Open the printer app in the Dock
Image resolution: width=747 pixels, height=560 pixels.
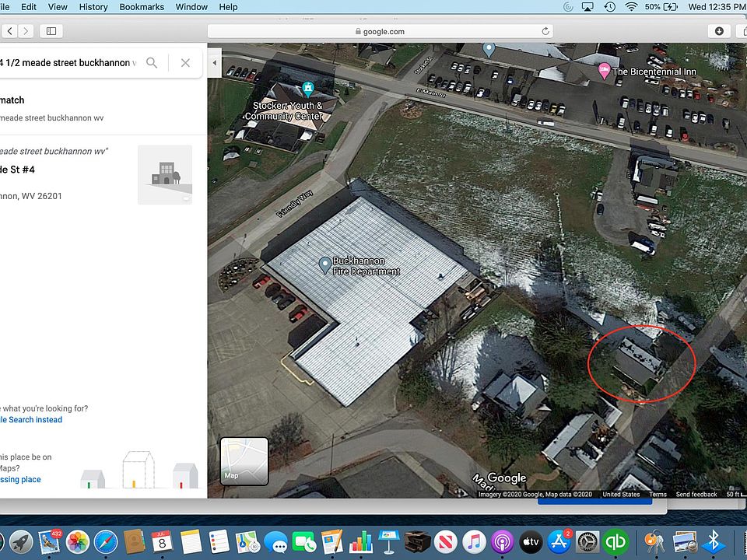click(417, 542)
